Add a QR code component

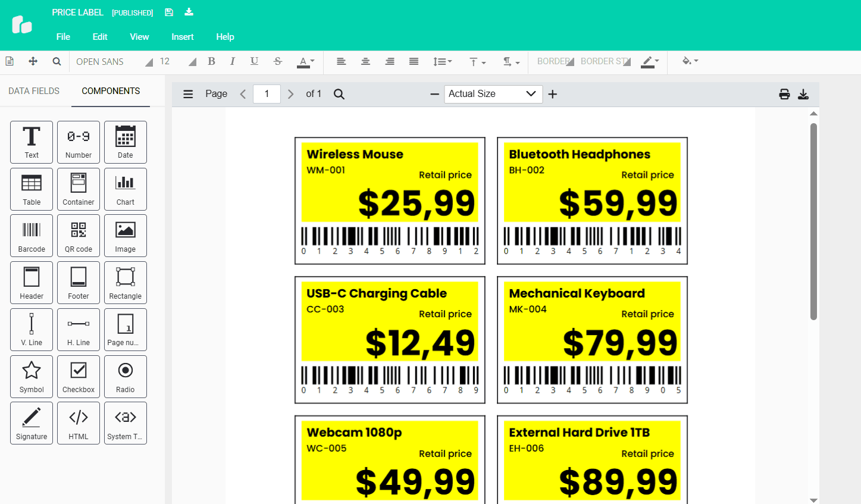[79, 236]
